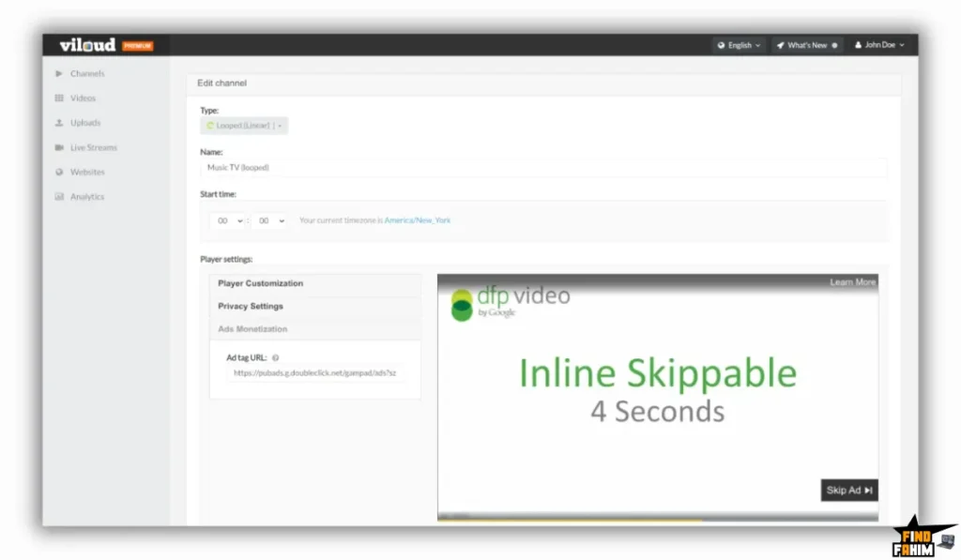The image size is (961, 560).
Task: Open the Analytics chart icon
Action: 58,196
